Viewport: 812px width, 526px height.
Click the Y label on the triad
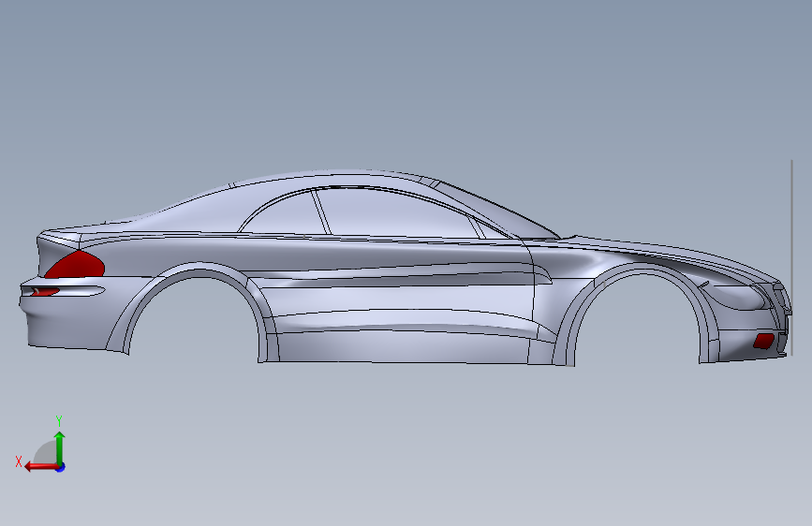[59, 421]
